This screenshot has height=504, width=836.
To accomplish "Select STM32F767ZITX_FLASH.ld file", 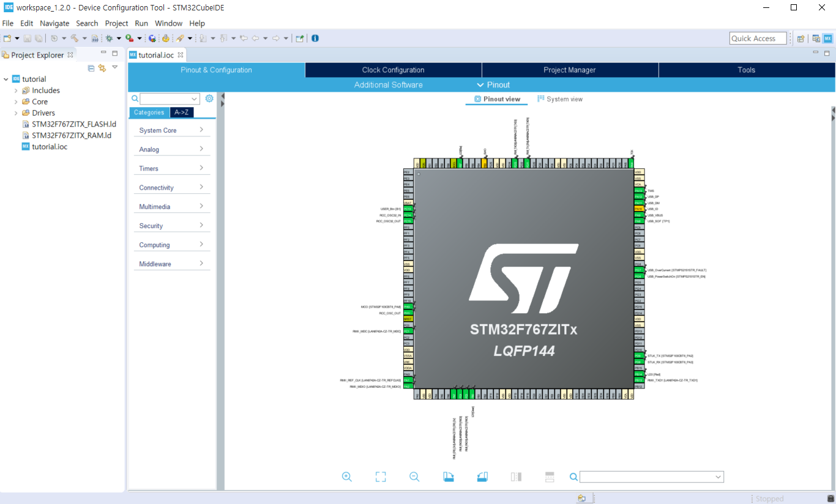I will tap(74, 124).
